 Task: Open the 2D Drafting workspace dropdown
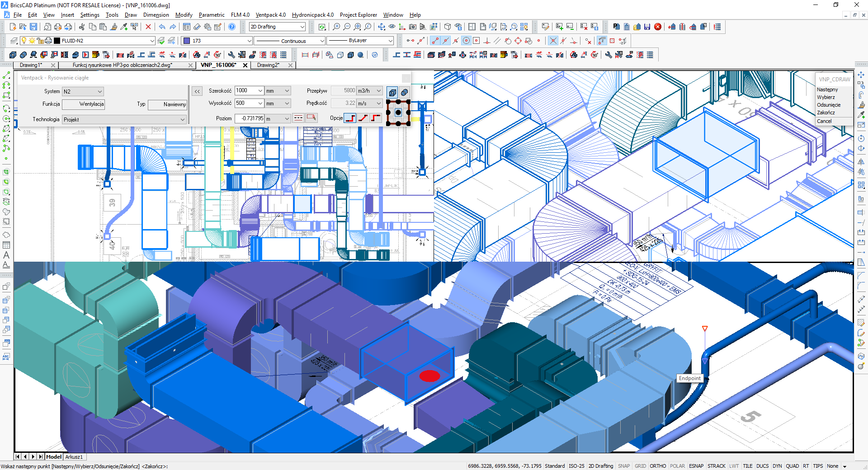pos(278,27)
